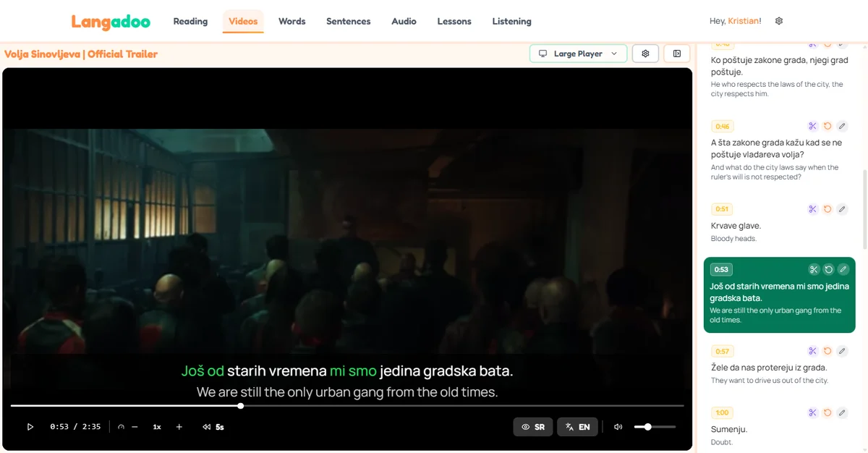Reset playback speed by clicking 1x
This screenshot has height=453, width=868.
(x=156, y=427)
